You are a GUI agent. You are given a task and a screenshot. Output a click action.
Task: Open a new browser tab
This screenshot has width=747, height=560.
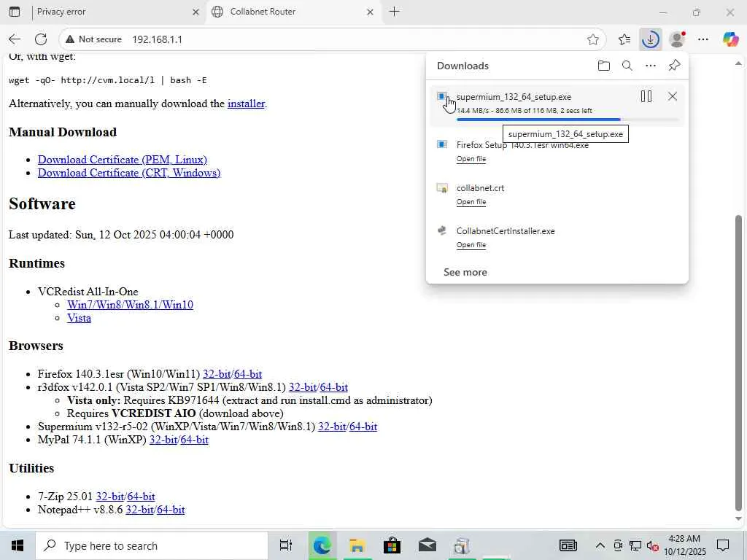point(394,12)
